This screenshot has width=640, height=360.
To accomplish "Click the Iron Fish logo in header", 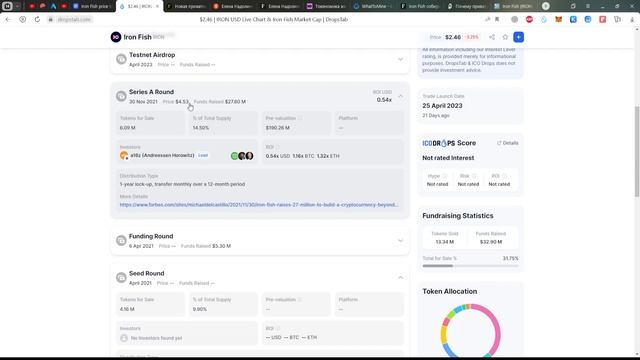I will coord(116,37).
